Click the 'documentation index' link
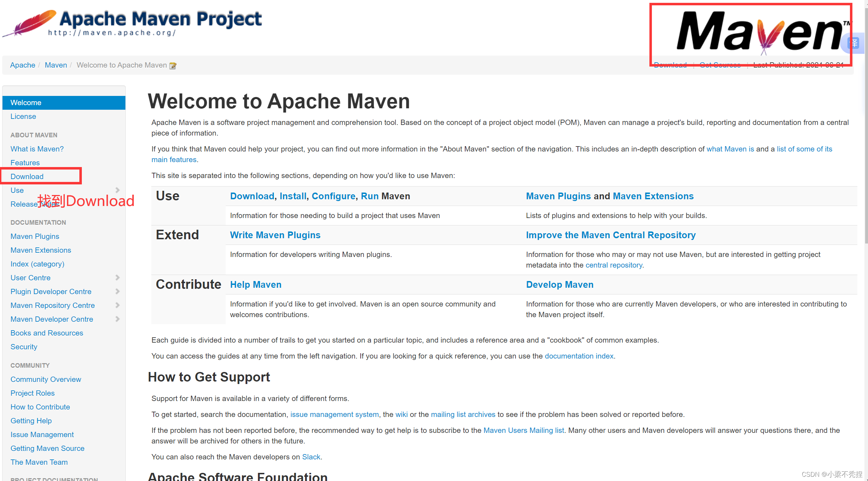868x481 pixels. pos(579,356)
